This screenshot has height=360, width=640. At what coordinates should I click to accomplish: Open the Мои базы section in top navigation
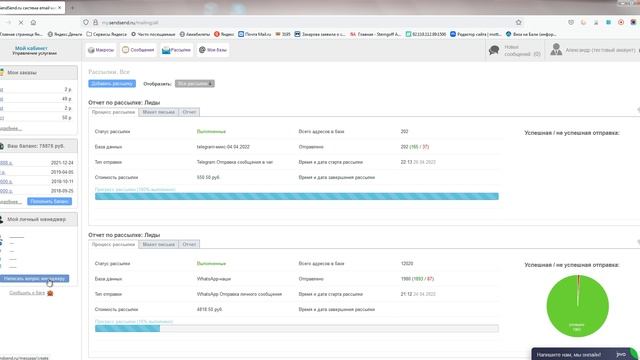tap(213, 50)
